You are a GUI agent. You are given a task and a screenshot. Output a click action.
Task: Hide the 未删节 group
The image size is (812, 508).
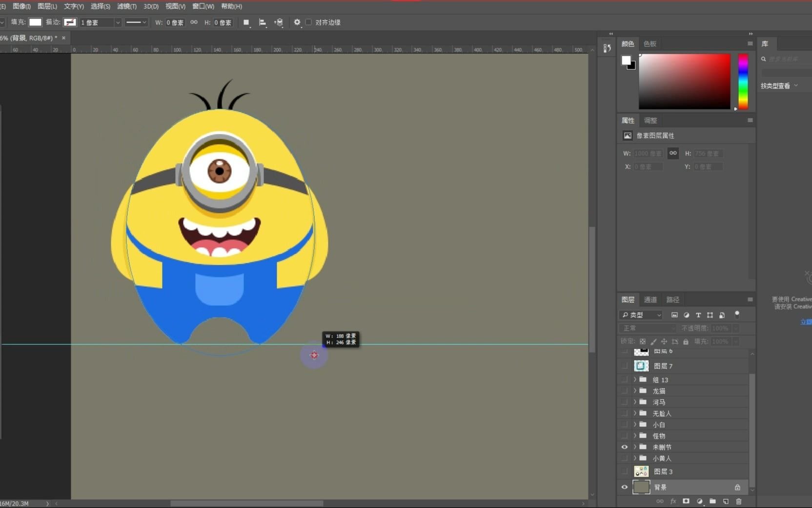click(x=625, y=447)
